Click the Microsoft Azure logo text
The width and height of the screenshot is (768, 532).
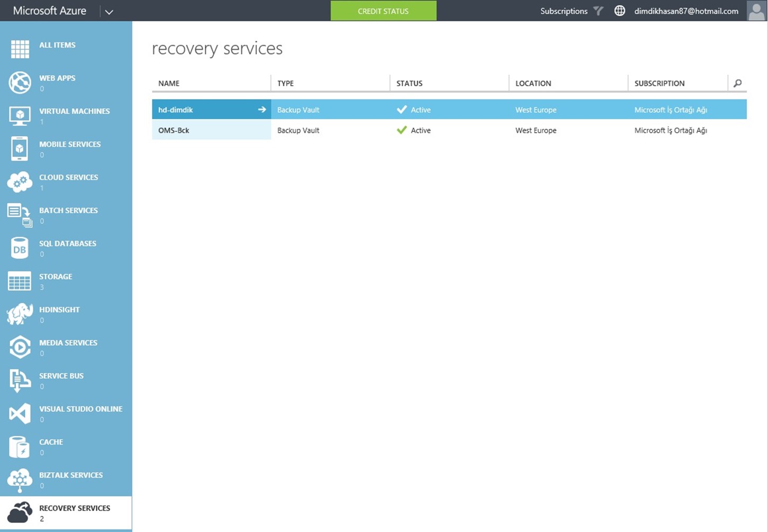(49, 11)
